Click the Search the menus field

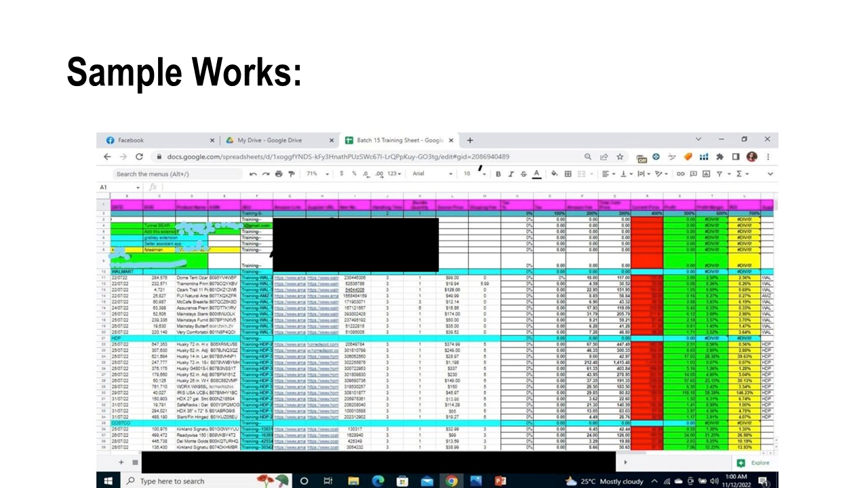(176, 174)
